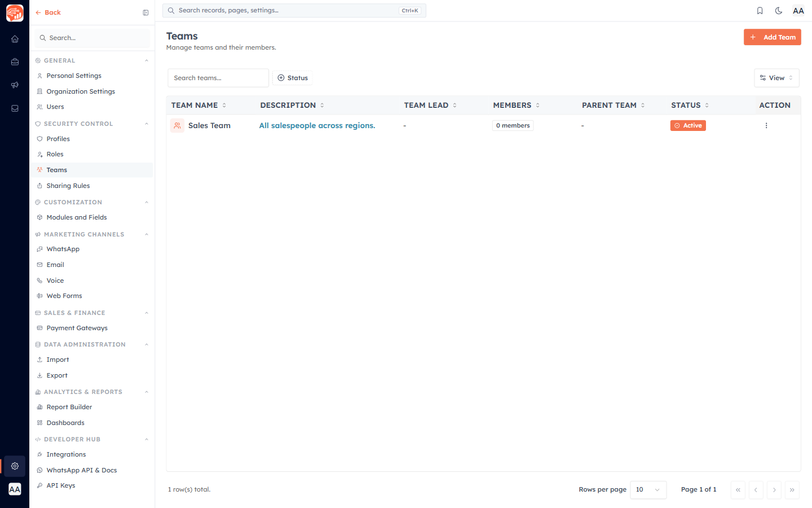The height and width of the screenshot is (508, 812).
Task: Open Voice channel settings
Action: coord(91,281)
